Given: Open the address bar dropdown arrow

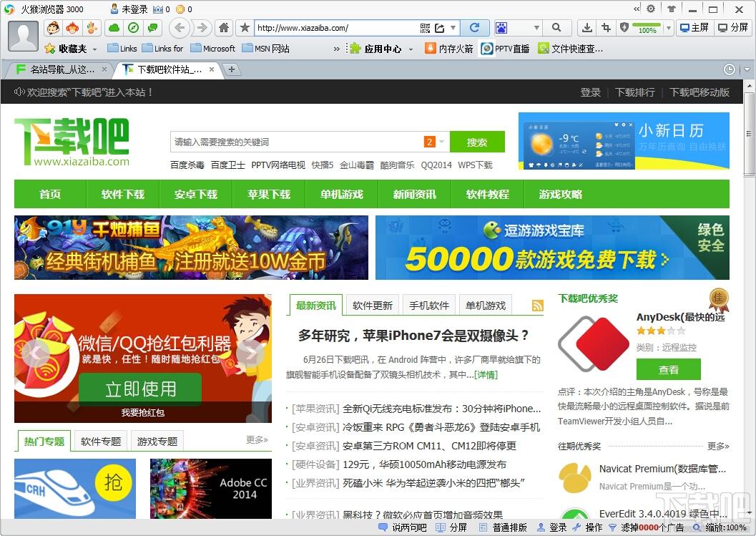Looking at the screenshot, I should coord(453,28).
